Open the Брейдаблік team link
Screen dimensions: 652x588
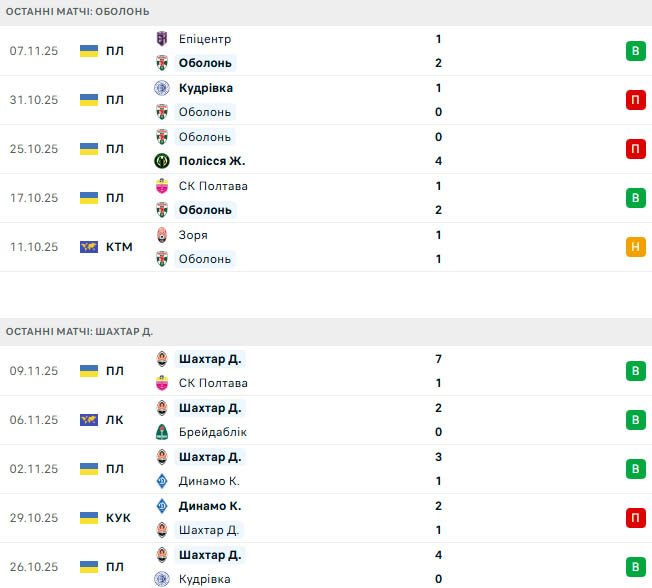[212, 432]
